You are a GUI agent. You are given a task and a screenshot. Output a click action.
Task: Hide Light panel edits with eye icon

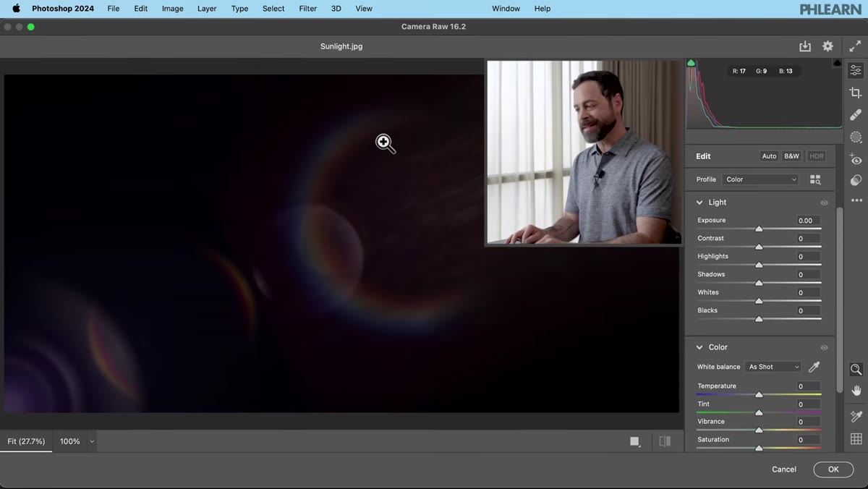coord(824,203)
